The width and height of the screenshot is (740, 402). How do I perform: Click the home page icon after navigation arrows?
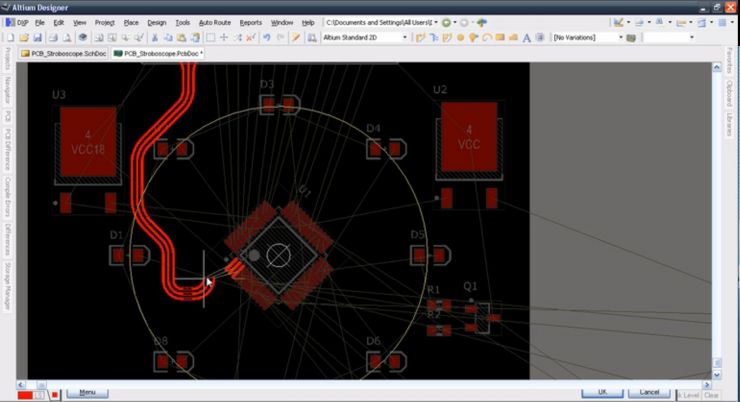(481, 22)
